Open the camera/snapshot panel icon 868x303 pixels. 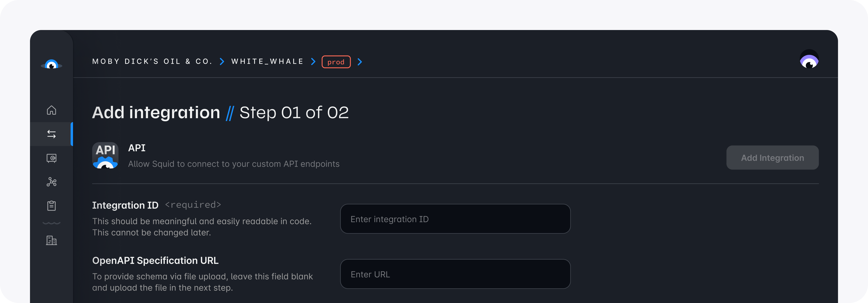tap(52, 157)
